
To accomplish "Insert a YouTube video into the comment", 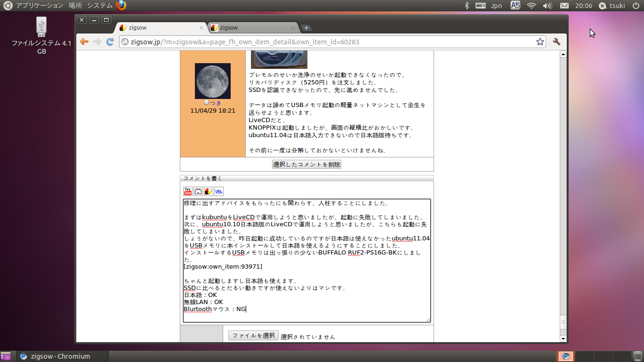I will [x=187, y=191].
